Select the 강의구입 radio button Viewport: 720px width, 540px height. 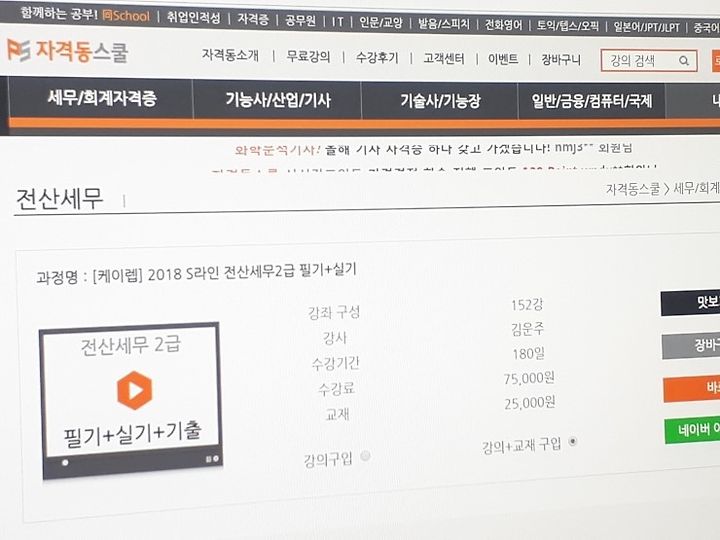366,456
